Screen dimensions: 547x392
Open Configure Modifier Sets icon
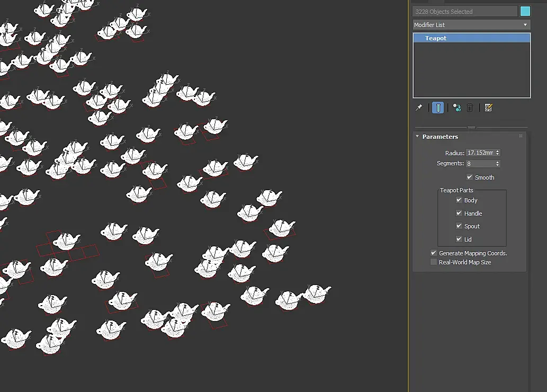tap(488, 108)
